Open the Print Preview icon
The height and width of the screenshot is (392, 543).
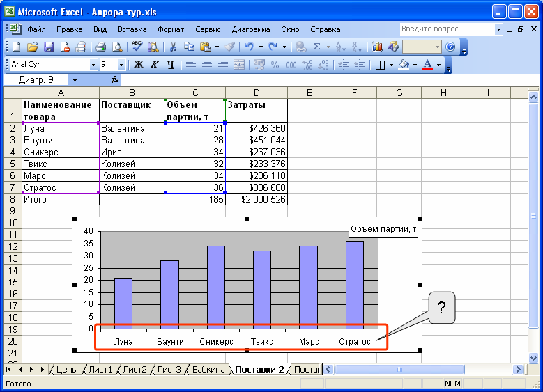tap(117, 47)
